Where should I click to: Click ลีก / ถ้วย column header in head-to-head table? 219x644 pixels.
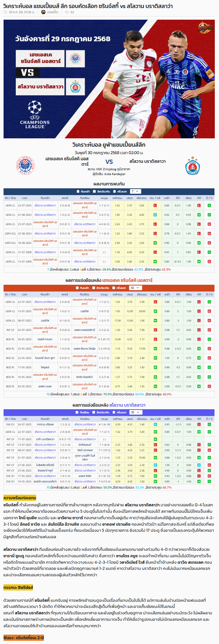pyautogui.click(x=10, y=198)
